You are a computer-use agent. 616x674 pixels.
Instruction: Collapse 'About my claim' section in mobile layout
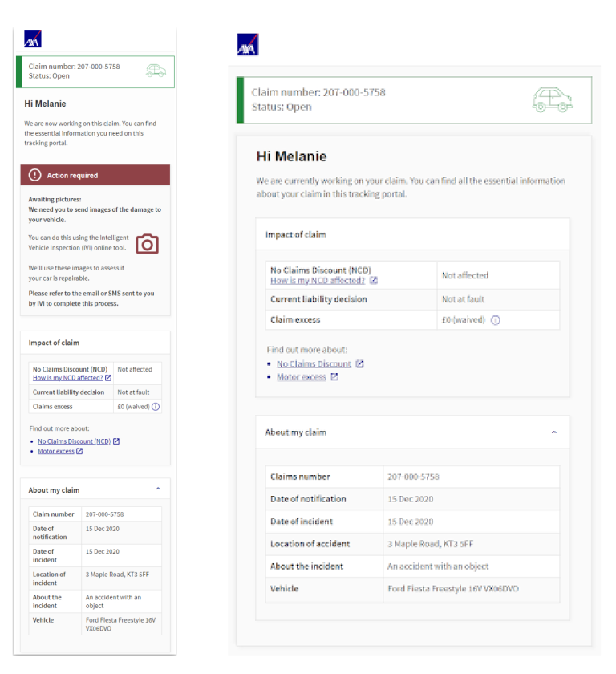tap(158, 489)
